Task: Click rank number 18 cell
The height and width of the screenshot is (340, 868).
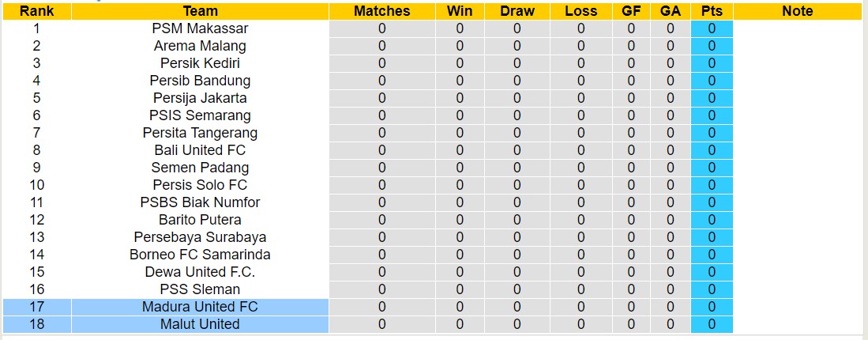Action: [36, 324]
